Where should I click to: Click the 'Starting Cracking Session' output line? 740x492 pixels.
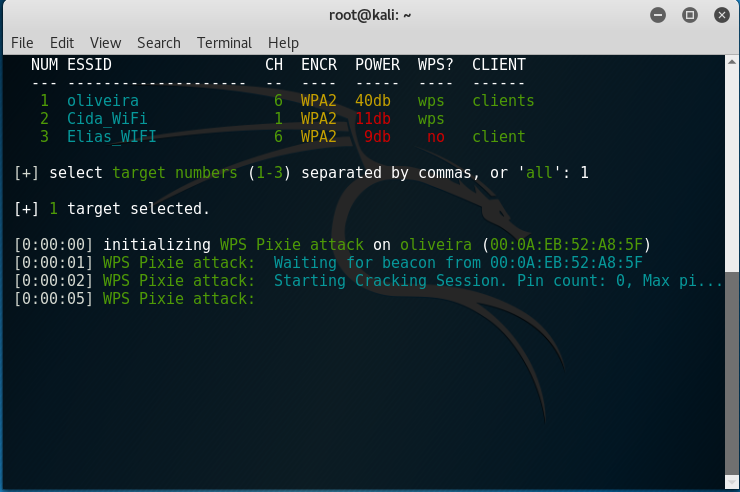tap(368, 281)
